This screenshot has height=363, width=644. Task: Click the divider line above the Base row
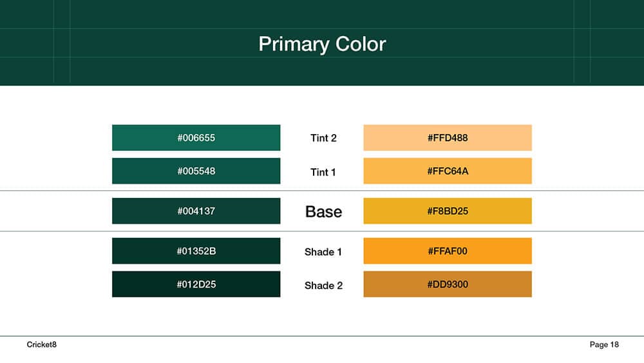point(322,191)
